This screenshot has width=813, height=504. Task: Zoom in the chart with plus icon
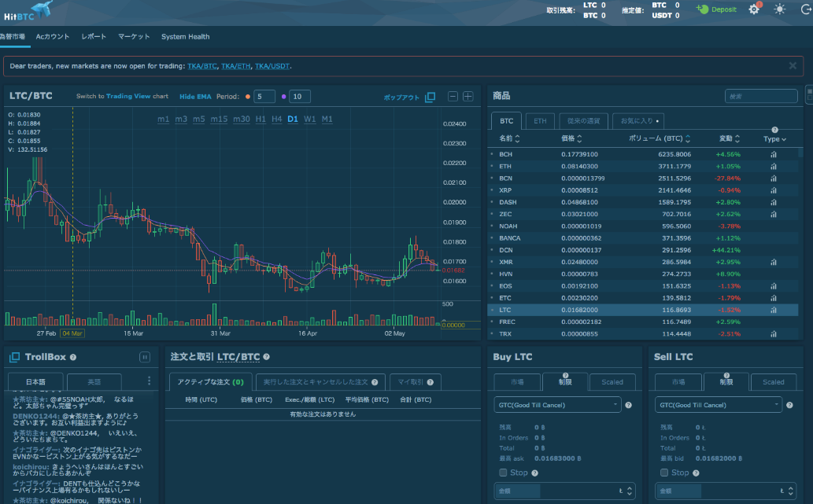(x=467, y=97)
